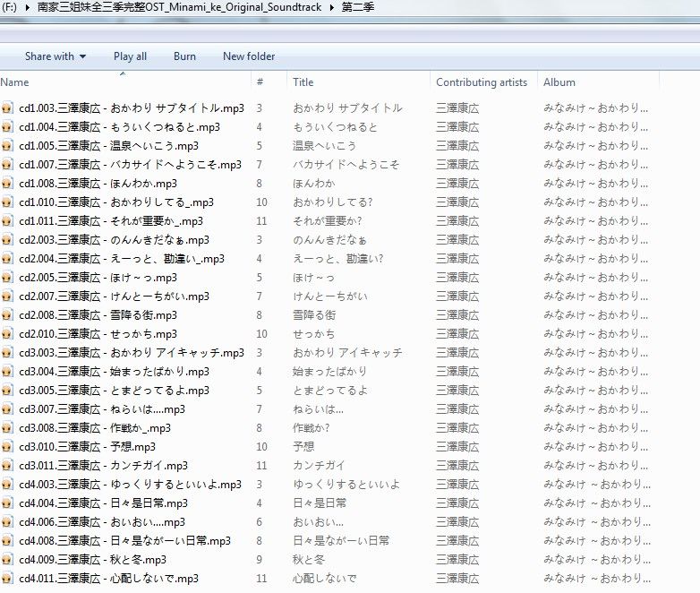Image resolution: width=700 pixels, height=593 pixels.
Task: Navigate to the Minami_ke_Original_Soundtrack breadcrumb folder
Action: [x=179, y=8]
